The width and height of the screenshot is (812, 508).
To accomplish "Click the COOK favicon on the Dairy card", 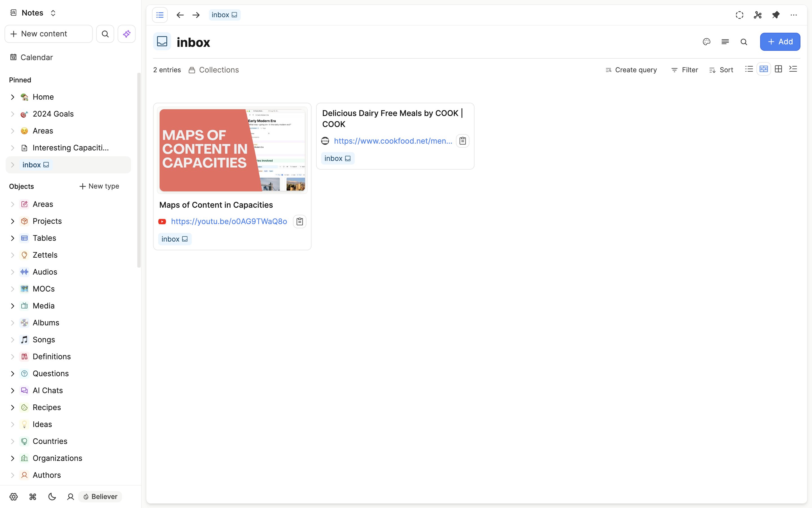I will coord(325,141).
